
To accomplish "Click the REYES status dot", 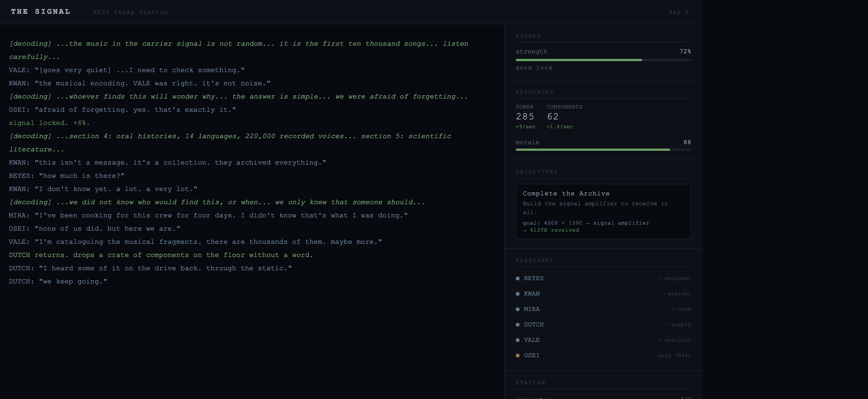I will coord(518,278).
